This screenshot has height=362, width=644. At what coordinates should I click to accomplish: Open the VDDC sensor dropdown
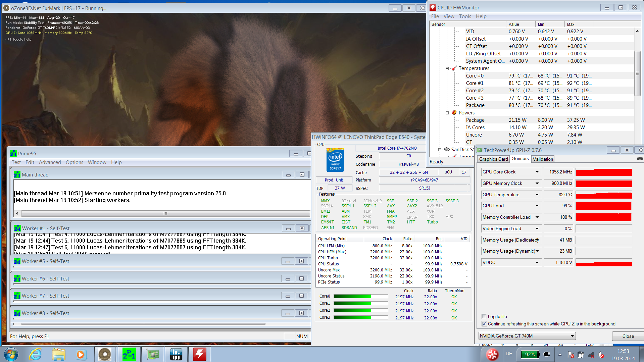[537, 263]
